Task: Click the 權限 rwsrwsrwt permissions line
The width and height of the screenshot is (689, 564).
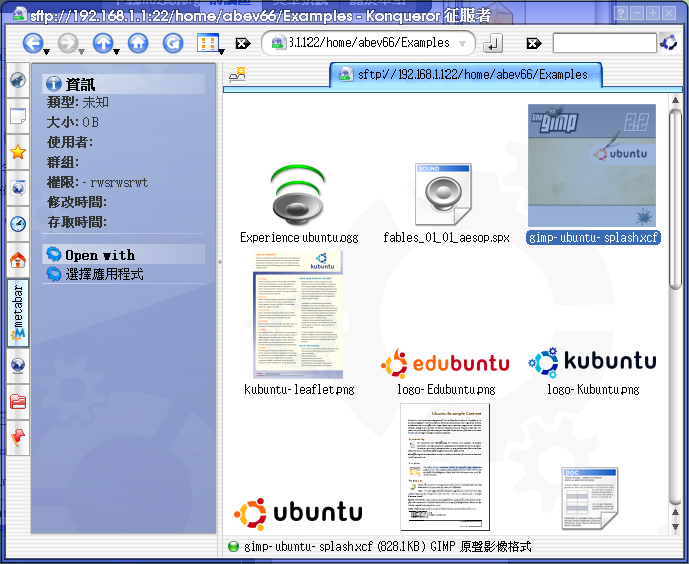Action: [x=97, y=182]
